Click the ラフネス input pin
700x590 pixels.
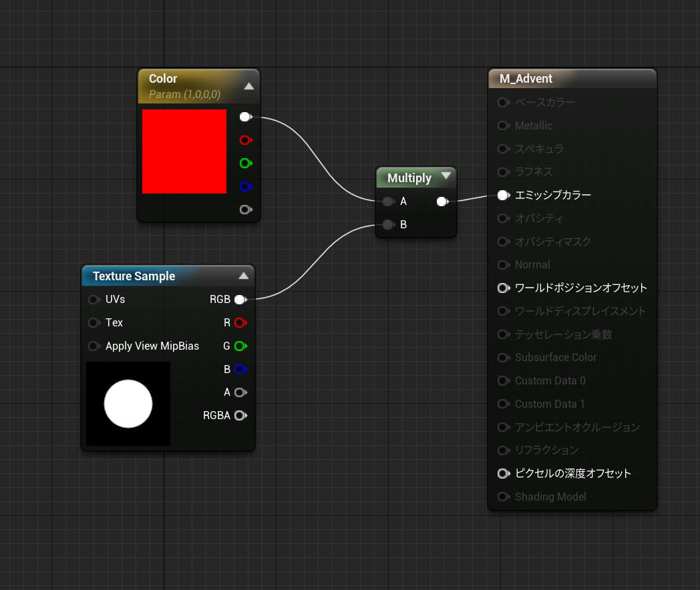click(504, 172)
